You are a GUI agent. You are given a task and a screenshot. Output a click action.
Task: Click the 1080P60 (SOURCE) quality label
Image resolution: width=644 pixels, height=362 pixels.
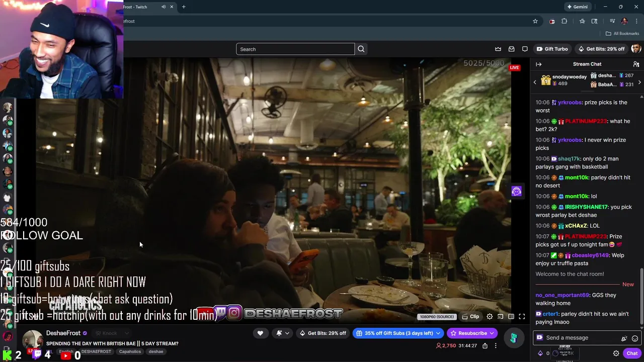tap(436, 317)
